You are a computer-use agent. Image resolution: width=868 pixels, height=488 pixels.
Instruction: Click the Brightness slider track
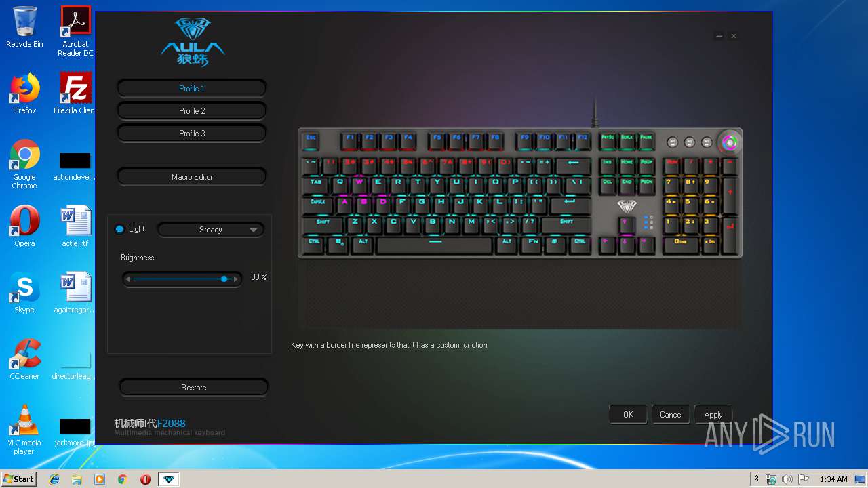click(x=181, y=279)
